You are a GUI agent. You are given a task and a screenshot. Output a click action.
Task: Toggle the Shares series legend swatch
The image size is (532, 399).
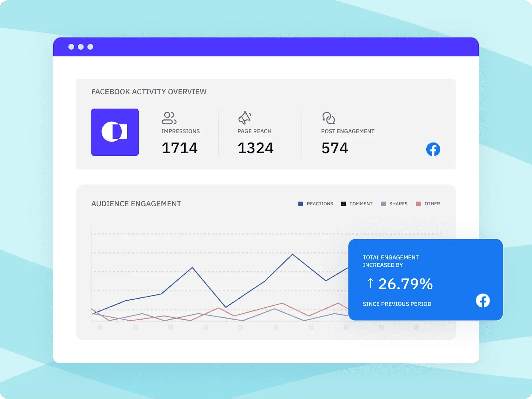click(383, 204)
